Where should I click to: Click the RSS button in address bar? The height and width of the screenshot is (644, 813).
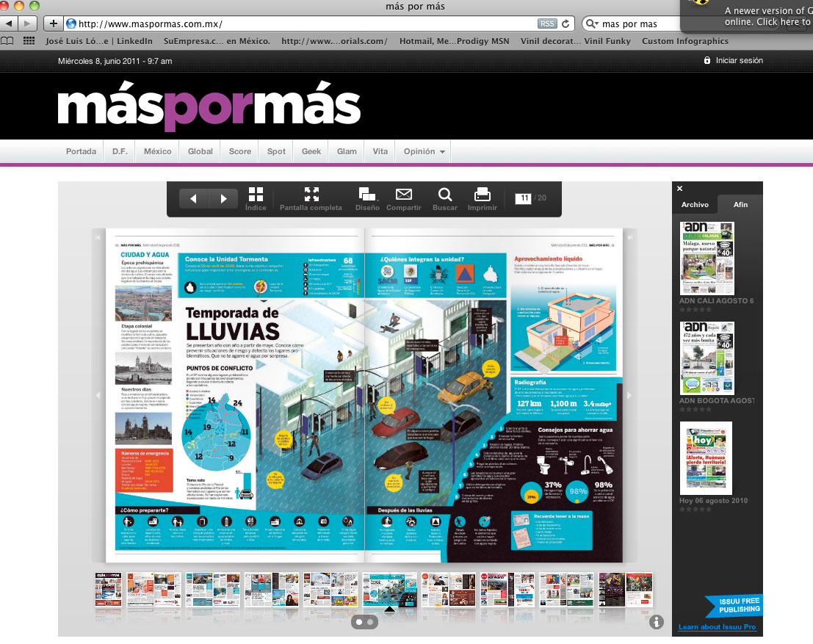point(547,23)
